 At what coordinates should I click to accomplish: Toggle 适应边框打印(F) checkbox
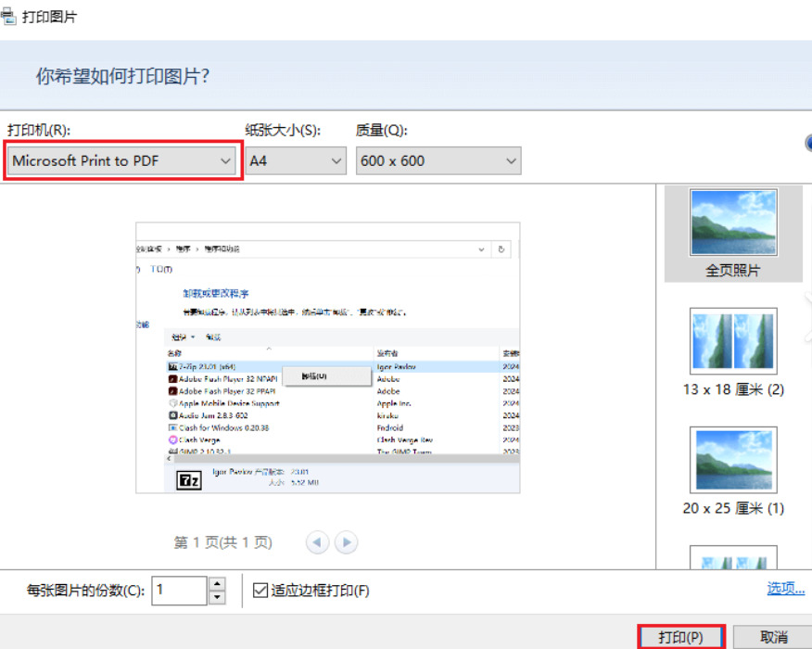(260, 590)
